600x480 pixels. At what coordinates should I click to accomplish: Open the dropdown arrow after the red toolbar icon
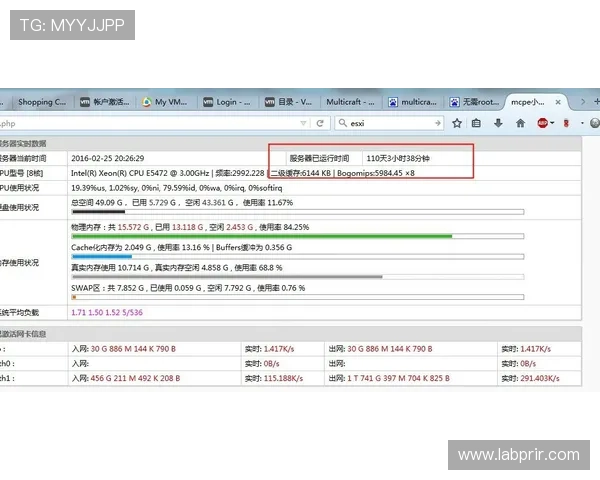click(x=582, y=123)
